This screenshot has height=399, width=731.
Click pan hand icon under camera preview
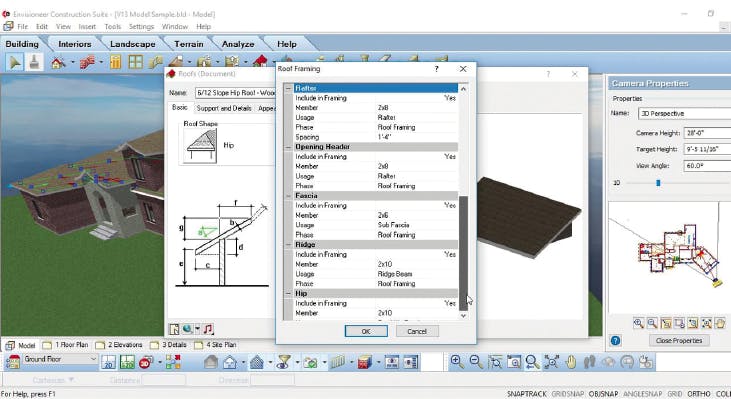tap(720, 323)
